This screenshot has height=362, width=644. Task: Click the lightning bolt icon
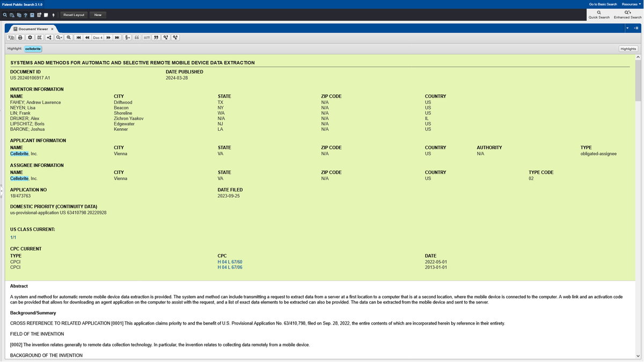(53, 14)
